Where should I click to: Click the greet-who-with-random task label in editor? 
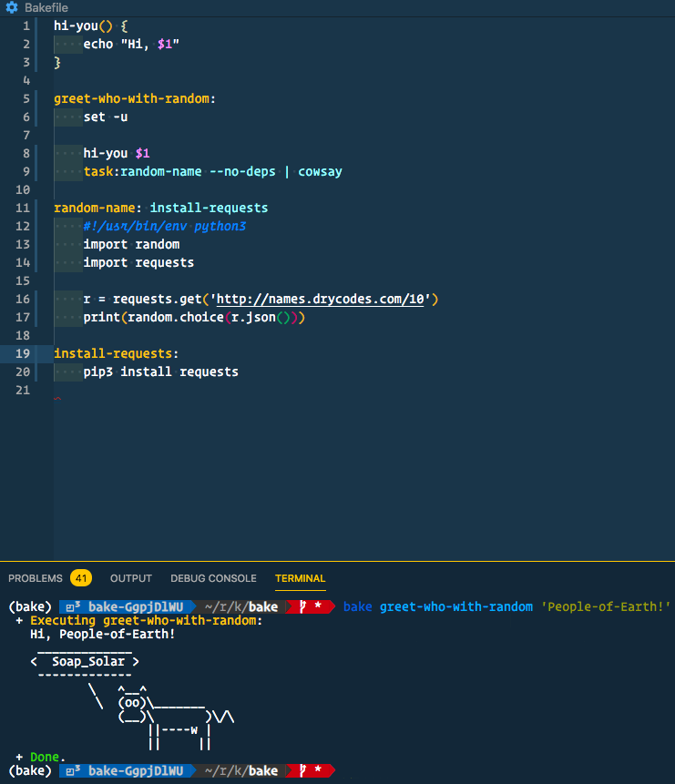tap(131, 98)
